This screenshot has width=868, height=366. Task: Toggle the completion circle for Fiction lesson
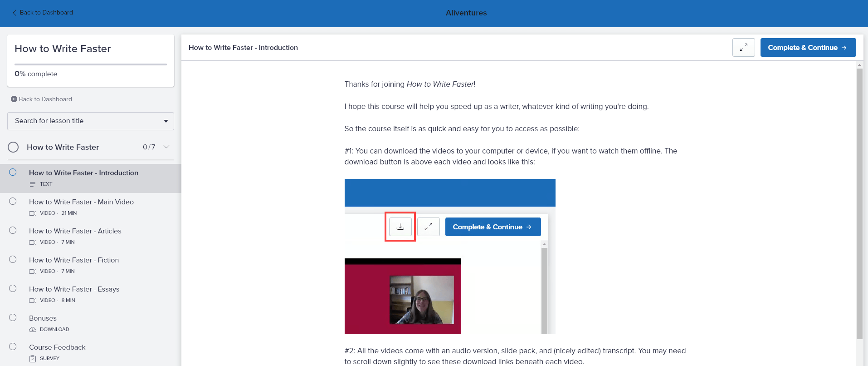pyautogui.click(x=13, y=259)
